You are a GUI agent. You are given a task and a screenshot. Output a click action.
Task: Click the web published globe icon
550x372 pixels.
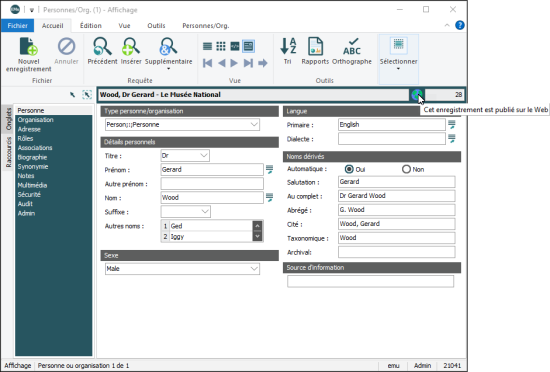(417, 95)
